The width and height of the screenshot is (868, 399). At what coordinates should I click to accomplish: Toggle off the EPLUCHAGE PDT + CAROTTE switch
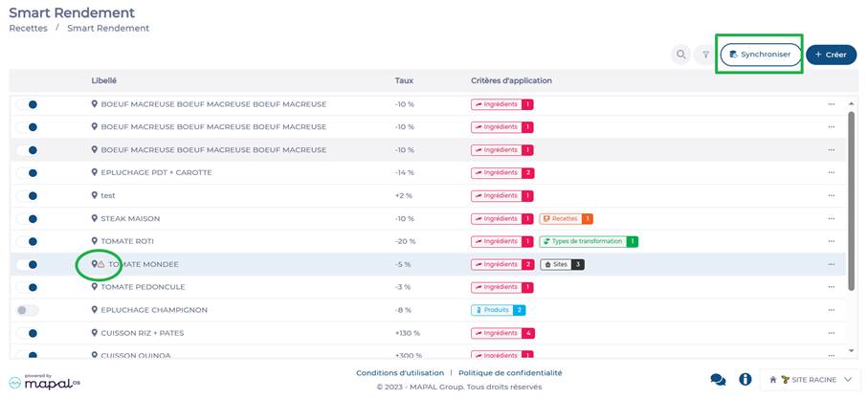28,172
